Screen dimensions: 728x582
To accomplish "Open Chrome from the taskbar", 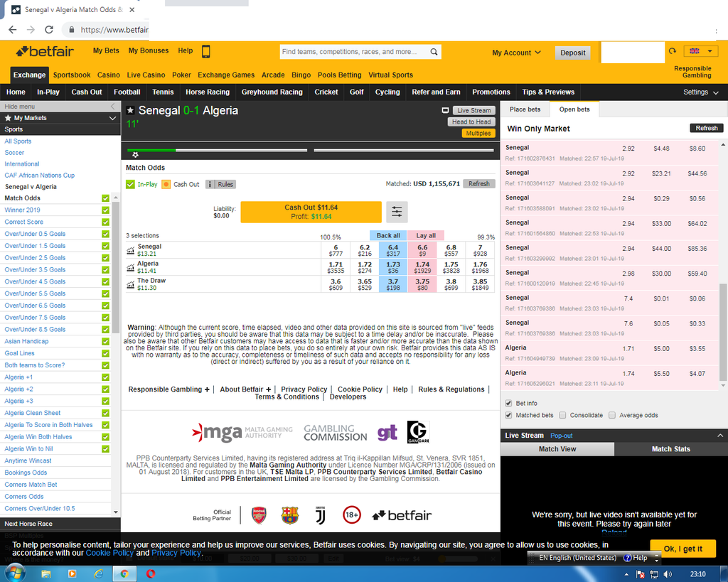I will [124, 574].
